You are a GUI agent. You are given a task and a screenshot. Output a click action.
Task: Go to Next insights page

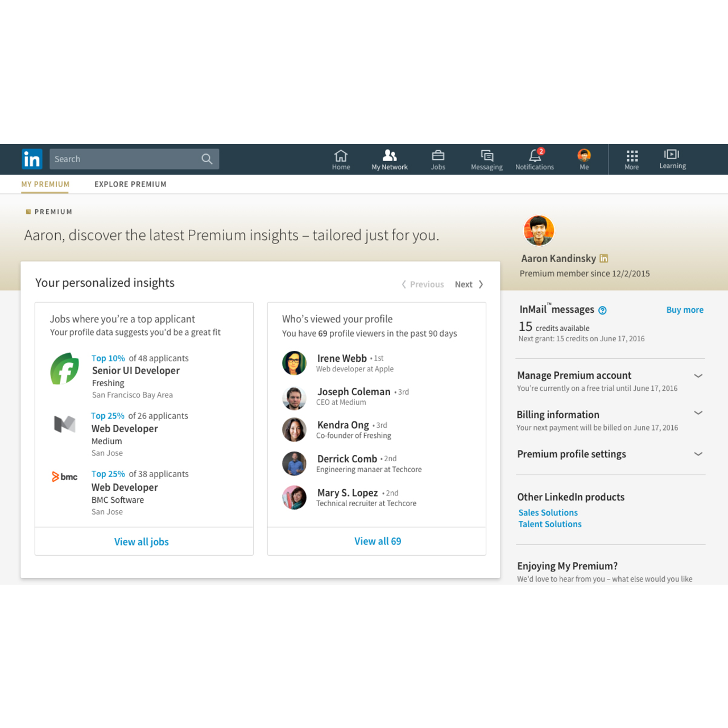click(x=469, y=284)
